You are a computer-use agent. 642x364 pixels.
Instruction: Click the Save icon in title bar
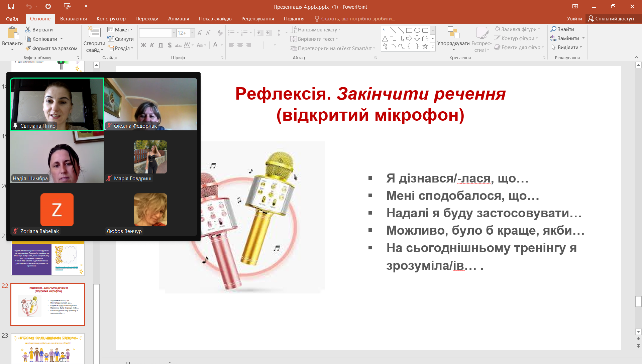[x=11, y=6]
